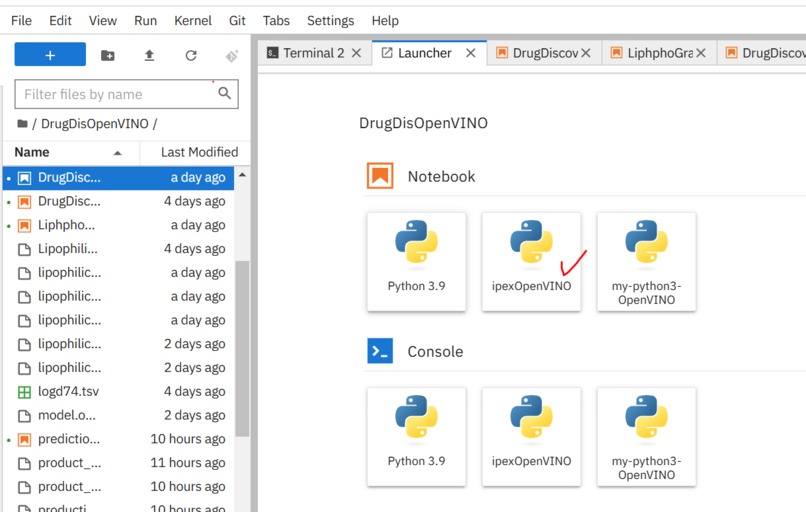Launch Python 3.9 console
This screenshot has width=806, height=512.
[x=416, y=436]
